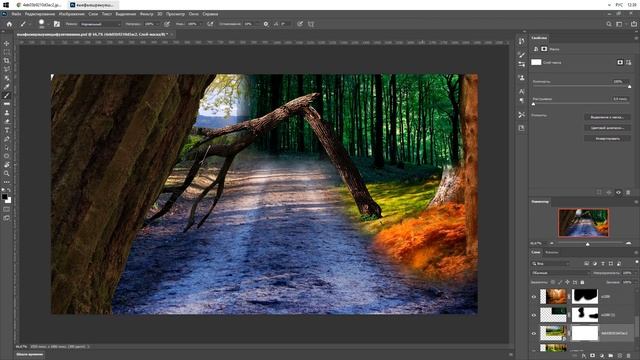
Task: Open the three-dots edit toolbar button
Action: (x=7, y=182)
